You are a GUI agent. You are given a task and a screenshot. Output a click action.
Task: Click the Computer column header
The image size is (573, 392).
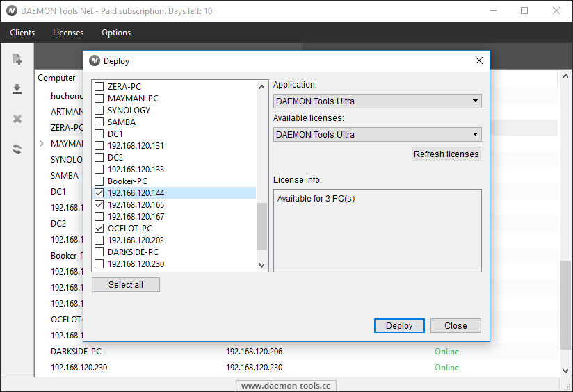(x=56, y=78)
